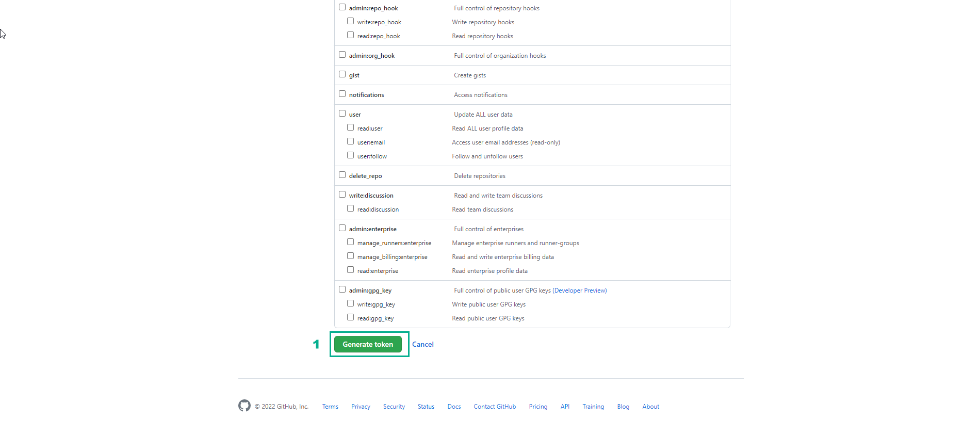Enable manage_runners:enterprise checkbox
Screen dimensions: 980x436
pyautogui.click(x=350, y=242)
